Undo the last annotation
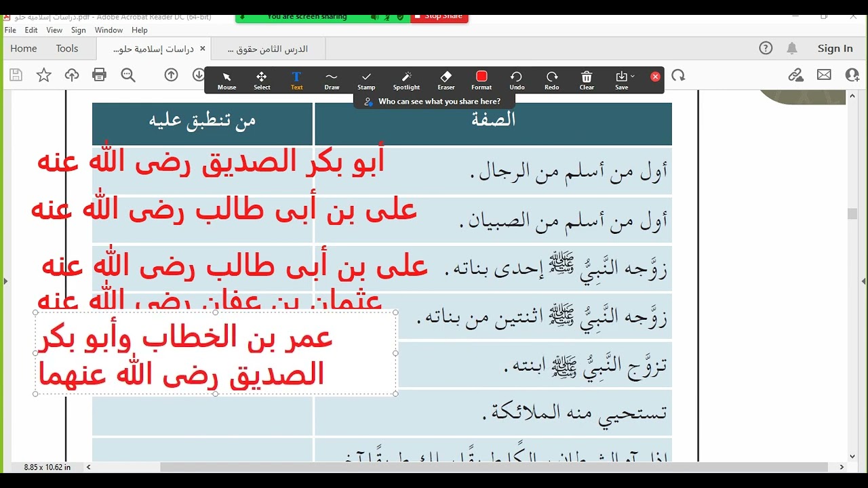 pos(517,81)
